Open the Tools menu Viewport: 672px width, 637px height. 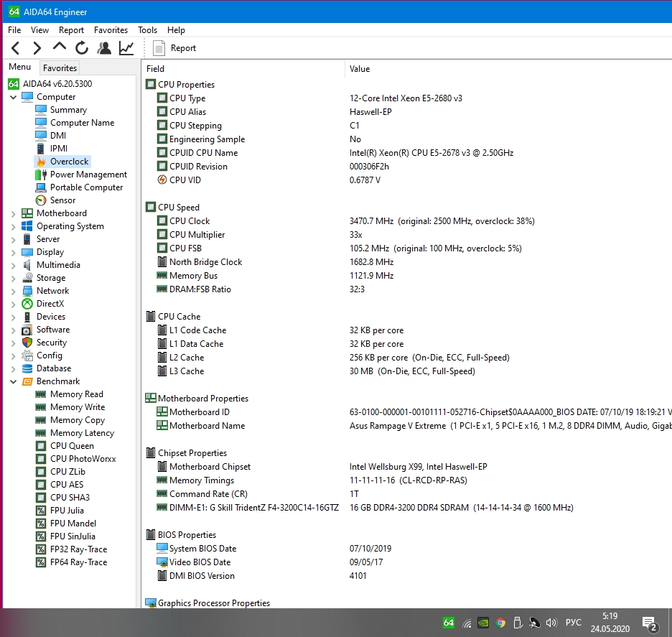click(147, 30)
